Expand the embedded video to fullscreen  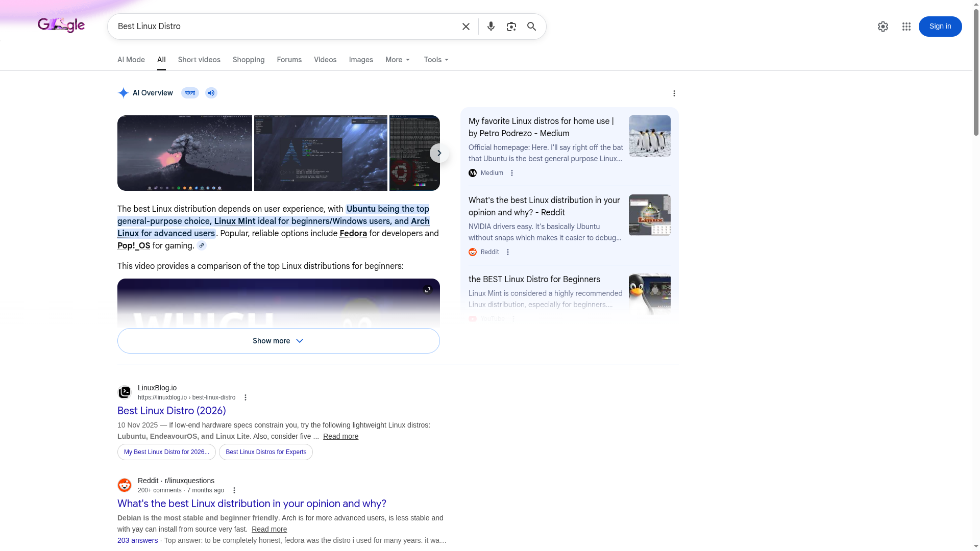(x=428, y=289)
